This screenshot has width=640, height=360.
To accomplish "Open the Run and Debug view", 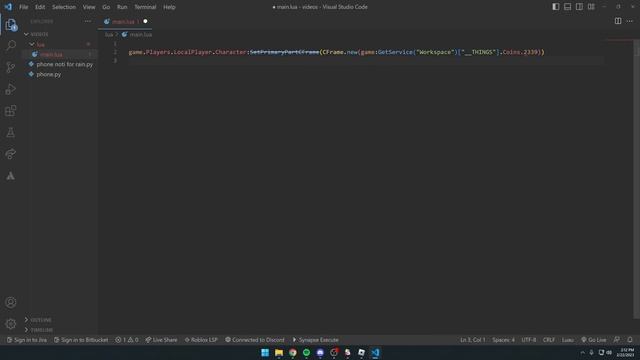I will [11, 89].
